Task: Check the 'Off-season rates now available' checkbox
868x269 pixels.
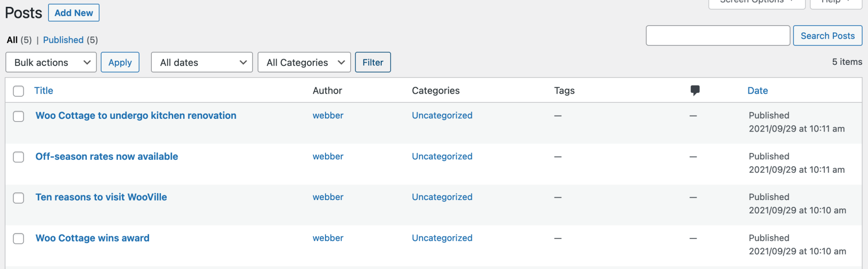Action: pyautogui.click(x=18, y=157)
